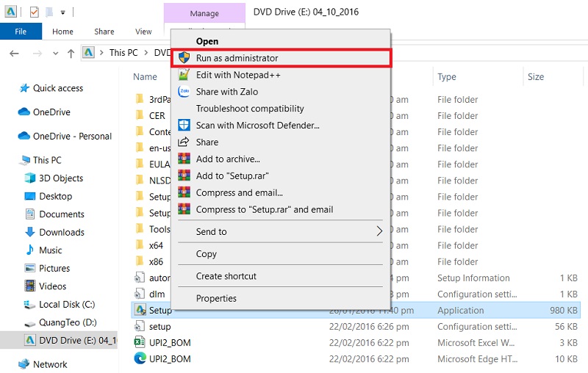Select QuangTeo (D:) drive
588x373 pixels.
pyautogui.click(x=68, y=322)
